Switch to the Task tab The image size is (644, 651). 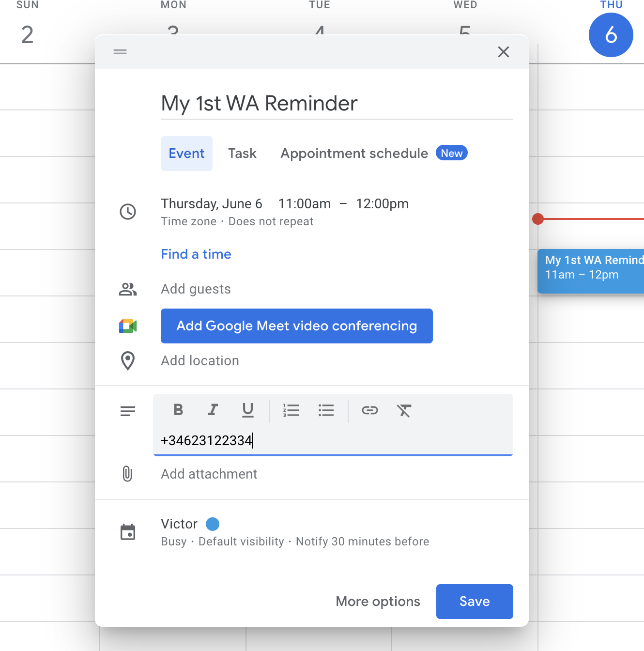[242, 154]
